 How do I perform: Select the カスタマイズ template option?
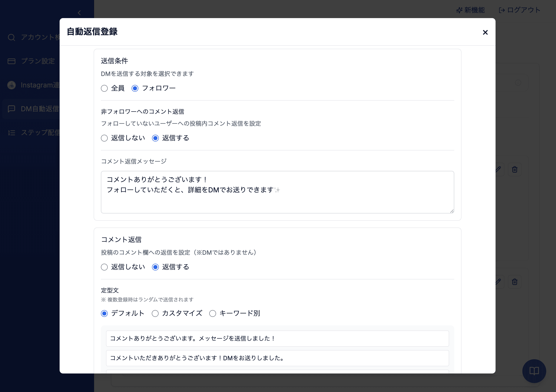[x=155, y=313]
